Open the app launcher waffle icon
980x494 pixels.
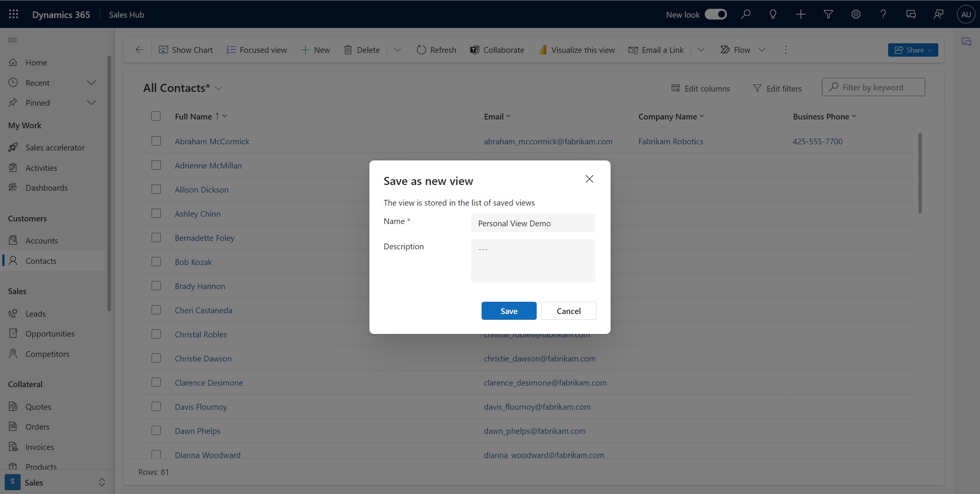point(13,14)
